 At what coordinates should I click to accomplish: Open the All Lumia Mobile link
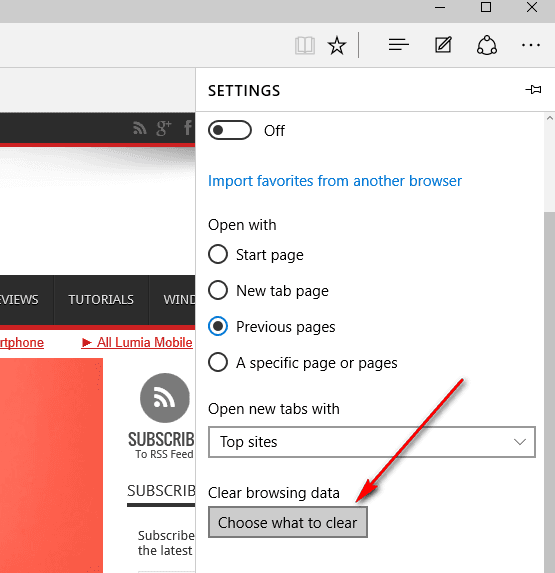point(137,342)
